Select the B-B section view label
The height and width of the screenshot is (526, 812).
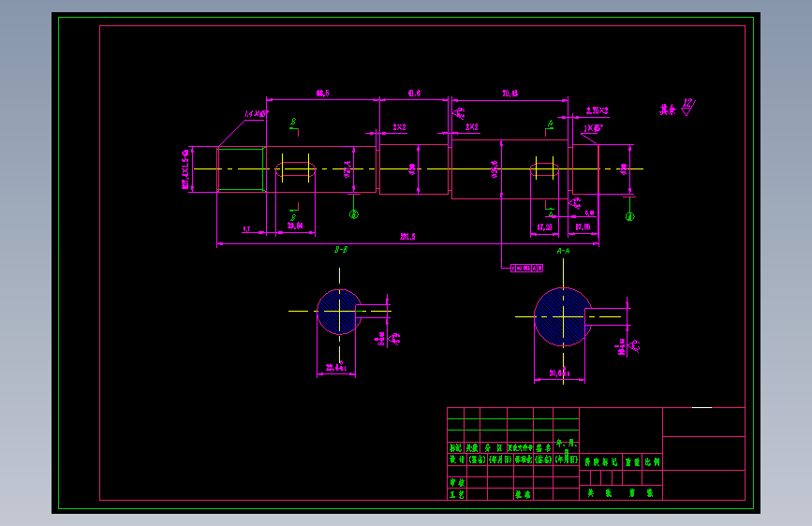point(341,250)
